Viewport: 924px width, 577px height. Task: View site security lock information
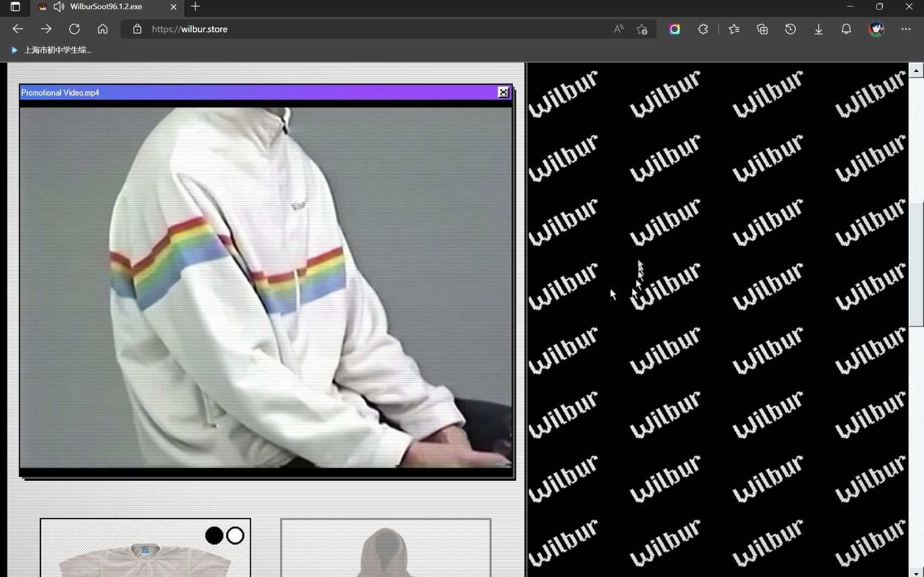click(x=137, y=29)
